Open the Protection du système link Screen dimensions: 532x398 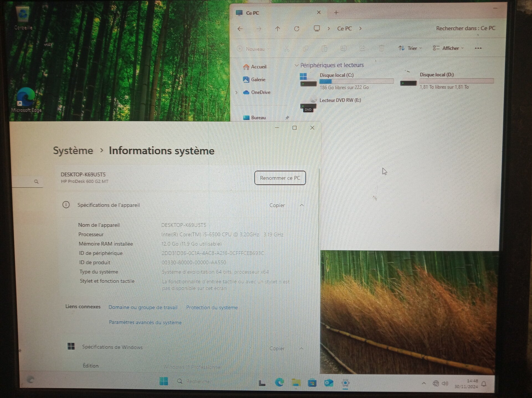pos(212,307)
